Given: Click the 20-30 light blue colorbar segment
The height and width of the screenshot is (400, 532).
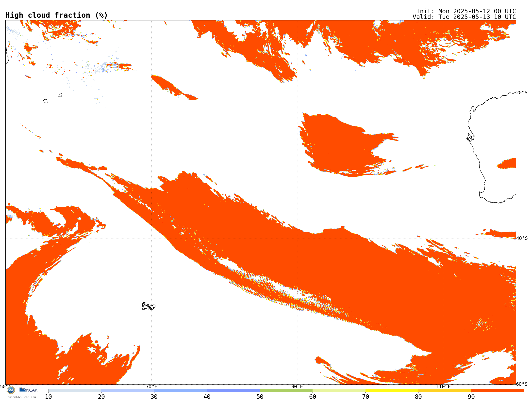Looking at the screenshot, I should point(128,391).
